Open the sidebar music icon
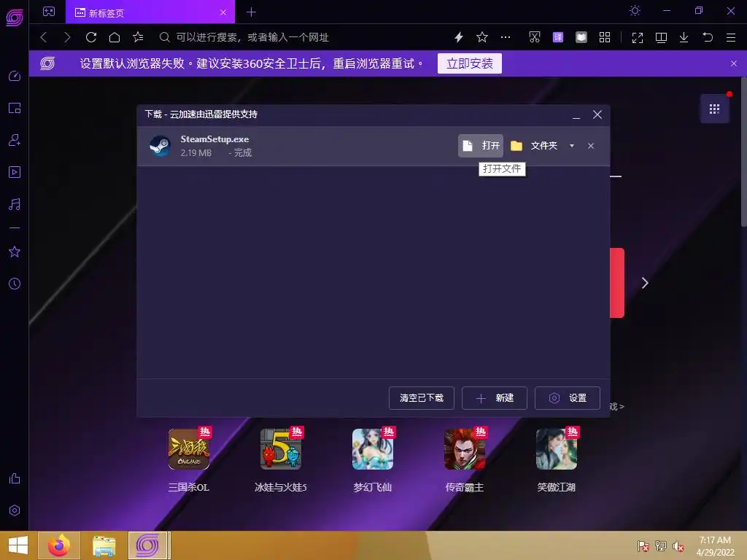 (x=15, y=204)
